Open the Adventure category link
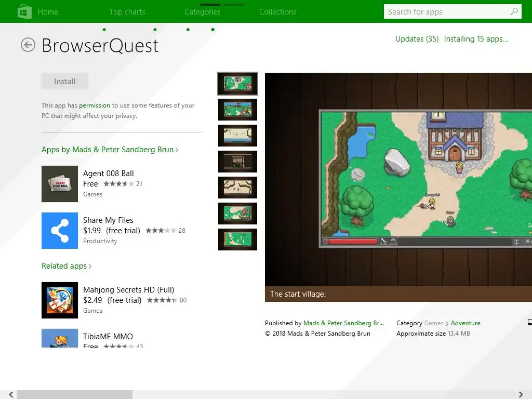This screenshot has width=532, height=399. (x=465, y=323)
